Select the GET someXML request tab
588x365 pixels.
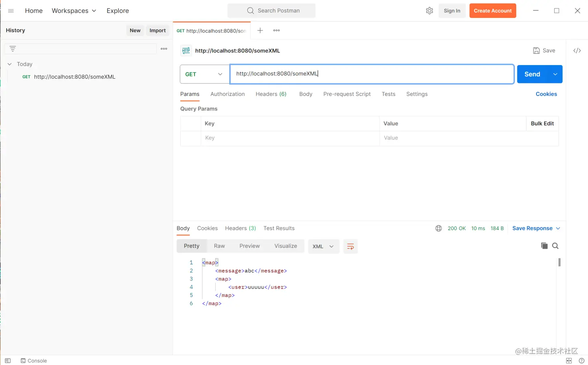212,31
